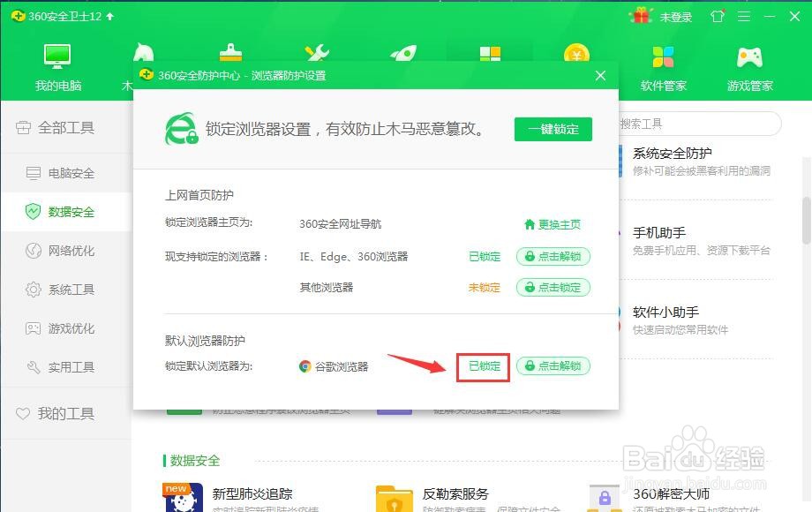Viewport: 812px width, 512px height.
Task: Open 游戏管家 gamepad icon
Action: pos(749,57)
